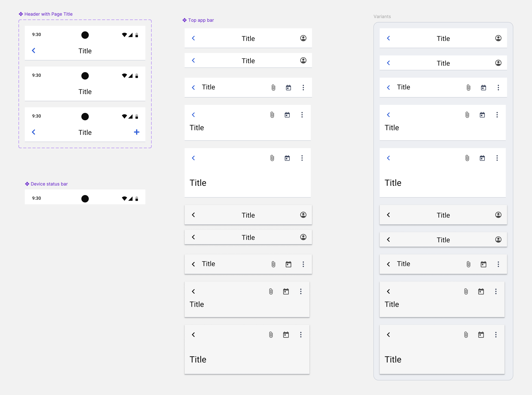Open three-dot menu in bottom Top app bar variant
Viewport: 532px width, 395px height.
[301, 334]
